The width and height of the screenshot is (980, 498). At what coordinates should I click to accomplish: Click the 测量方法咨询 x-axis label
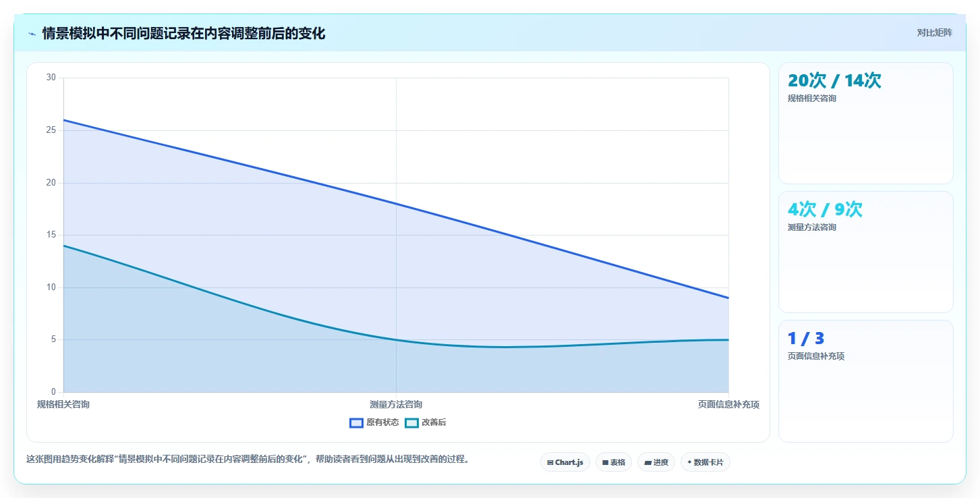point(396,404)
